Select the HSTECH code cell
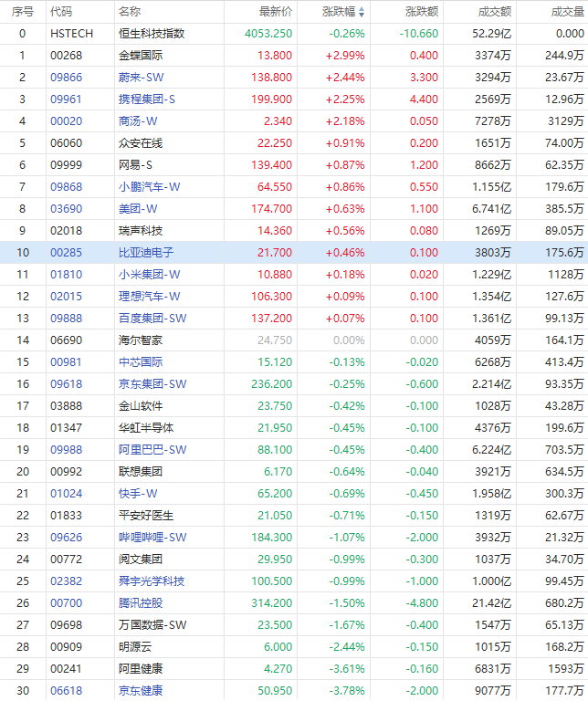The width and height of the screenshot is (588, 701). (71, 34)
